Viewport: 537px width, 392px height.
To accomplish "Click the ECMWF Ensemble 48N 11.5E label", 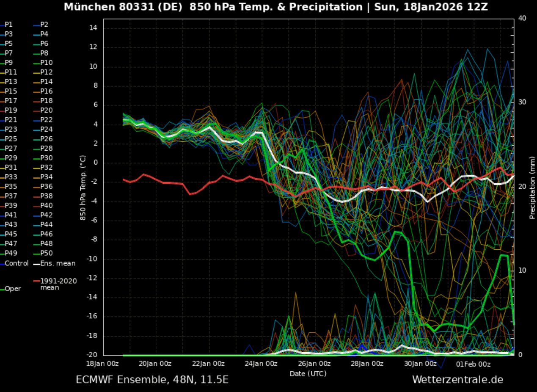I will (151, 380).
